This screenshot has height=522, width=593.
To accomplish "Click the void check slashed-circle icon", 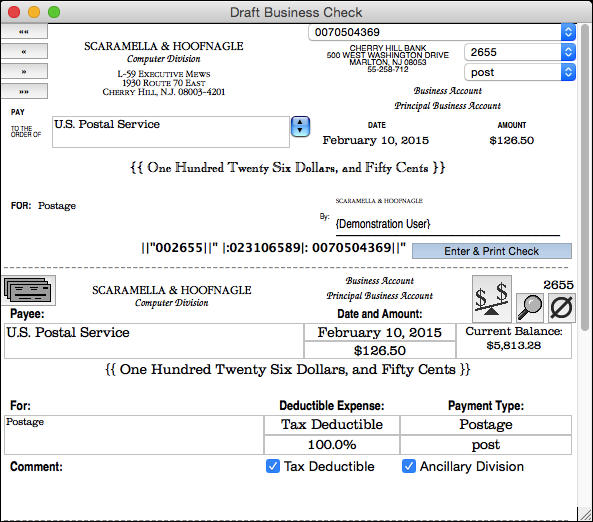I will click(562, 308).
